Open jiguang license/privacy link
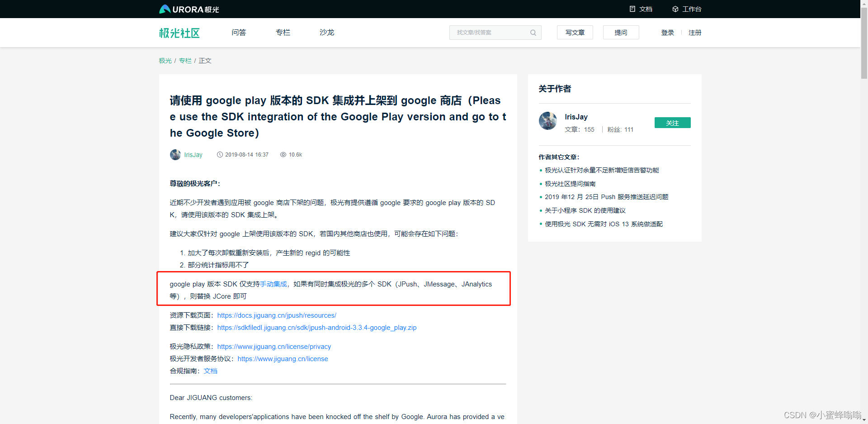Image resolution: width=868 pixels, height=424 pixels. click(x=274, y=347)
